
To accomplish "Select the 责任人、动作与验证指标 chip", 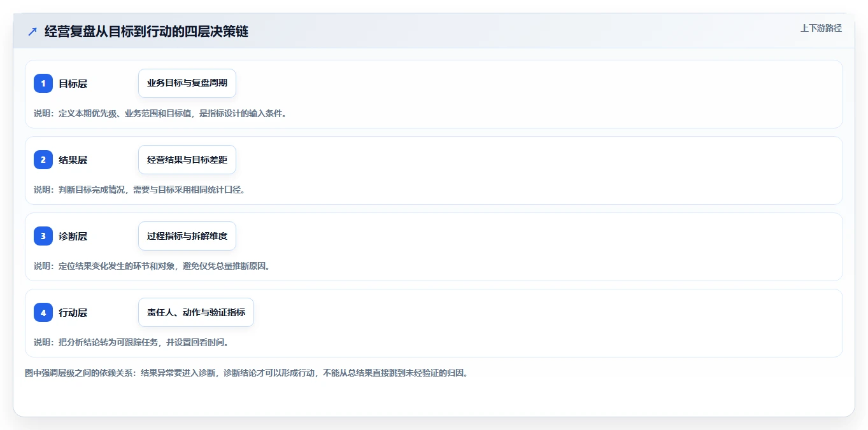I will [x=196, y=312].
